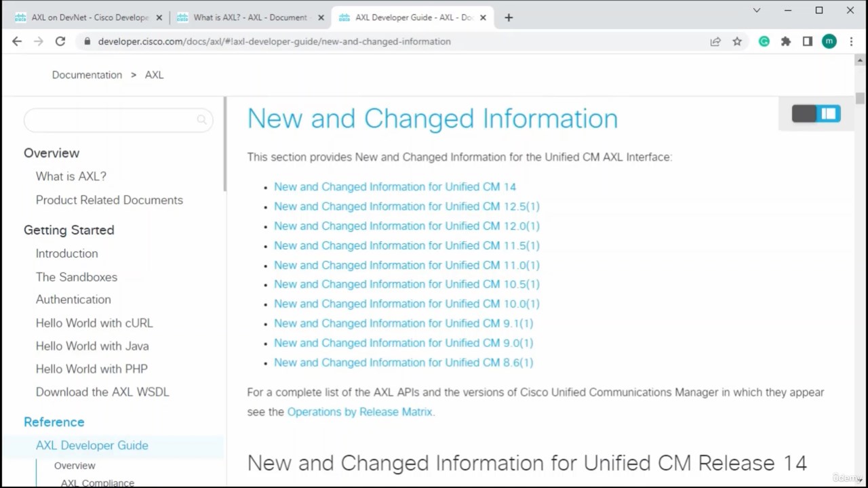Open link for Unified CM 9.0(1)
The height and width of the screenshot is (488, 868).
pyautogui.click(x=403, y=343)
